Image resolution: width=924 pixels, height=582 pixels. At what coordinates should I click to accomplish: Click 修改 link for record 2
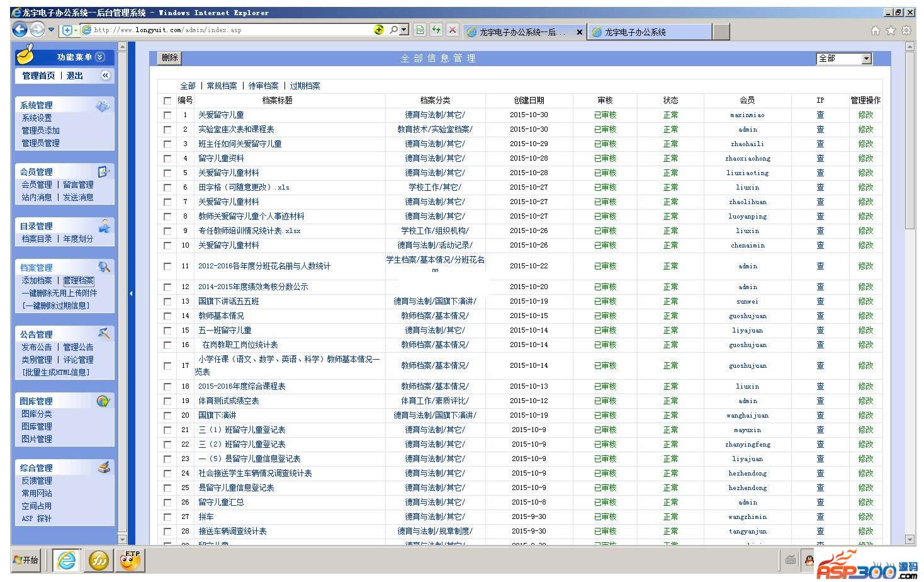[x=865, y=130]
